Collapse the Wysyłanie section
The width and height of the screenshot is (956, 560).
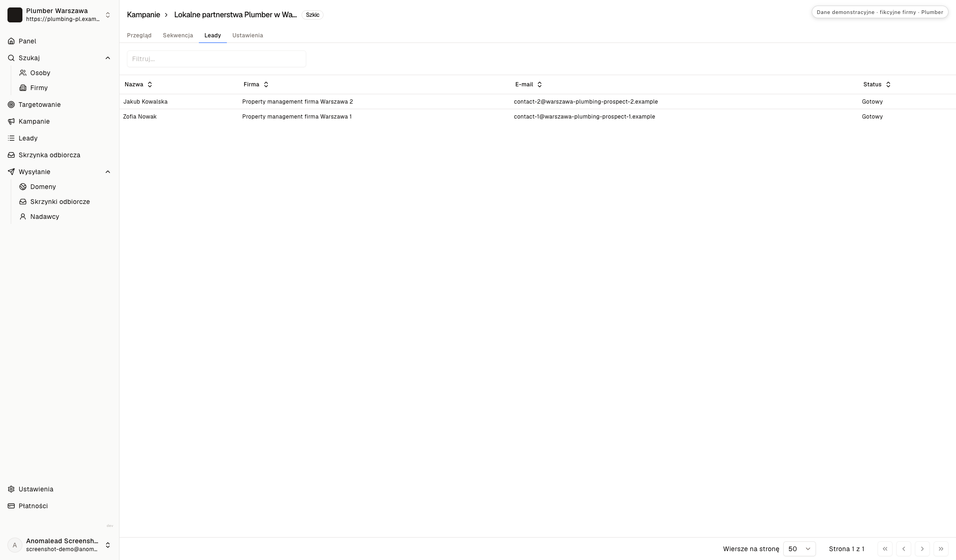point(108,172)
